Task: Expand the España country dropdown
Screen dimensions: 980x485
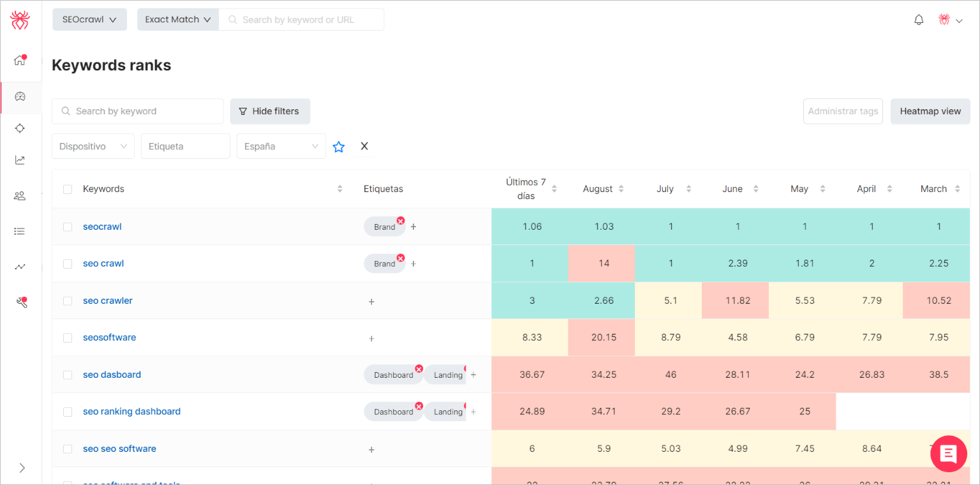Action: pyautogui.click(x=281, y=146)
